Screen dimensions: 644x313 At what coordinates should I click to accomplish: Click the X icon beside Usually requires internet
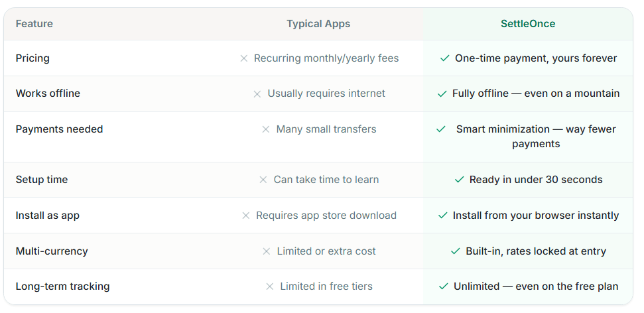coord(257,94)
